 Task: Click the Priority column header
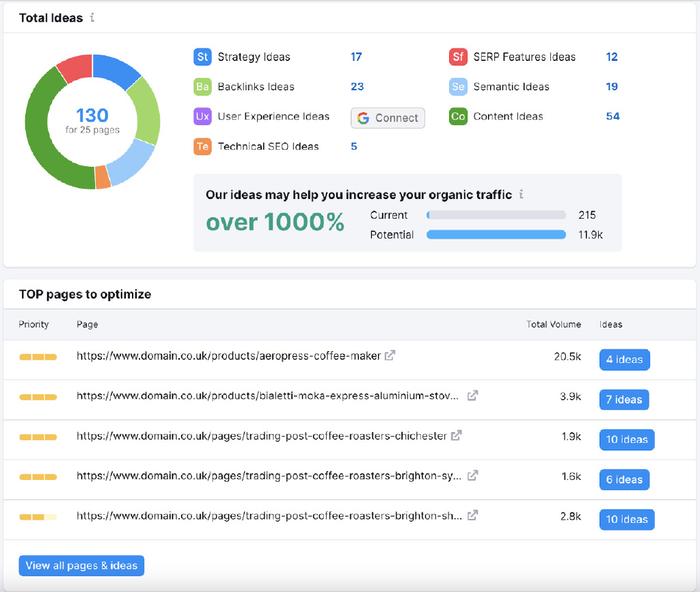(x=33, y=325)
